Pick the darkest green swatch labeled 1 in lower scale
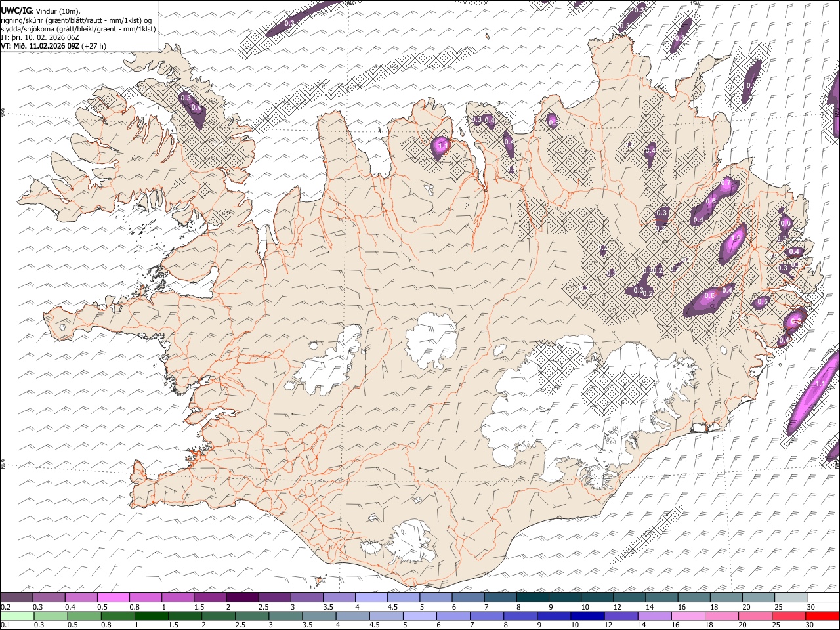This screenshot has height=630, width=840. click(152, 616)
